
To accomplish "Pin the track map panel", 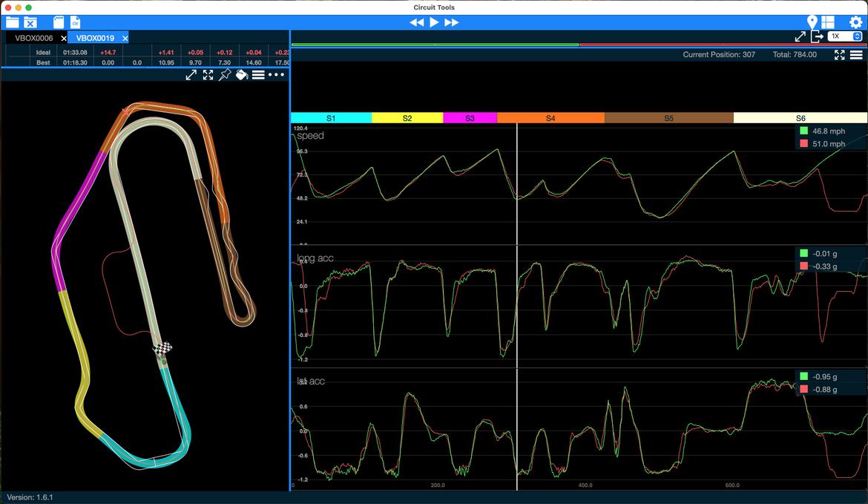I will [x=225, y=75].
